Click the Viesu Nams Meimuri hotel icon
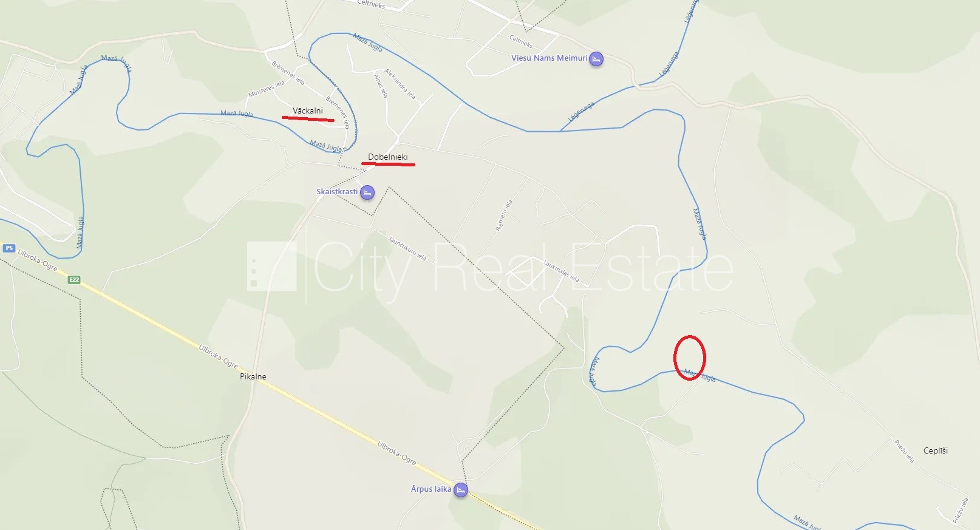This screenshot has height=530, width=980. (x=596, y=59)
